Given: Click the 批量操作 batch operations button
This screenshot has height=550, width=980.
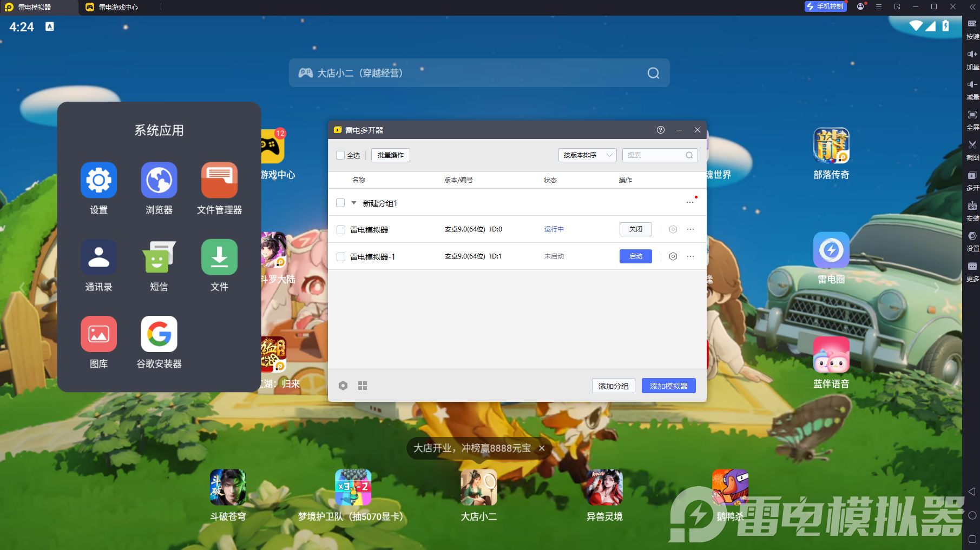Looking at the screenshot, I should [x=391, y=155].
